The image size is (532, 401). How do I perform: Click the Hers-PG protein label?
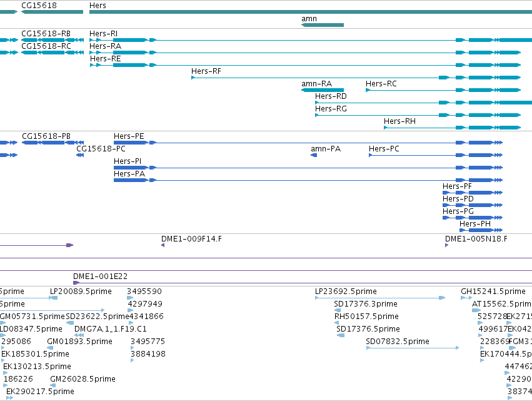458,212
